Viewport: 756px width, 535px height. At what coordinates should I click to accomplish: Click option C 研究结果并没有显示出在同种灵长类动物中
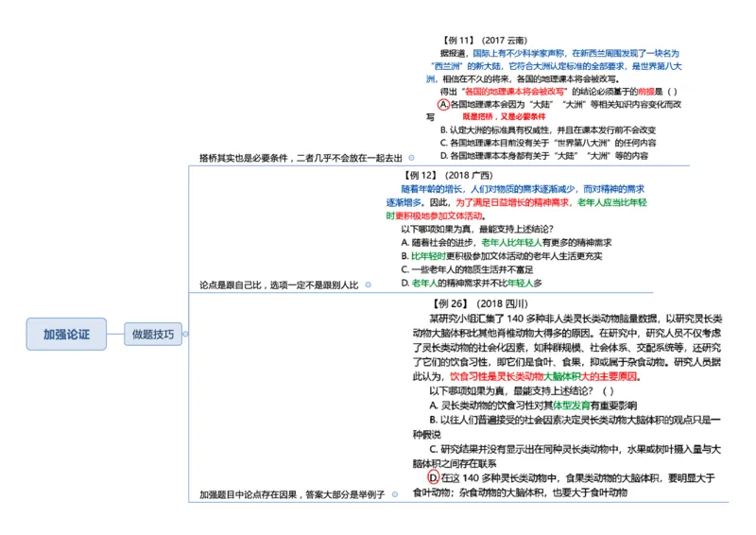(x=566, y=457)
